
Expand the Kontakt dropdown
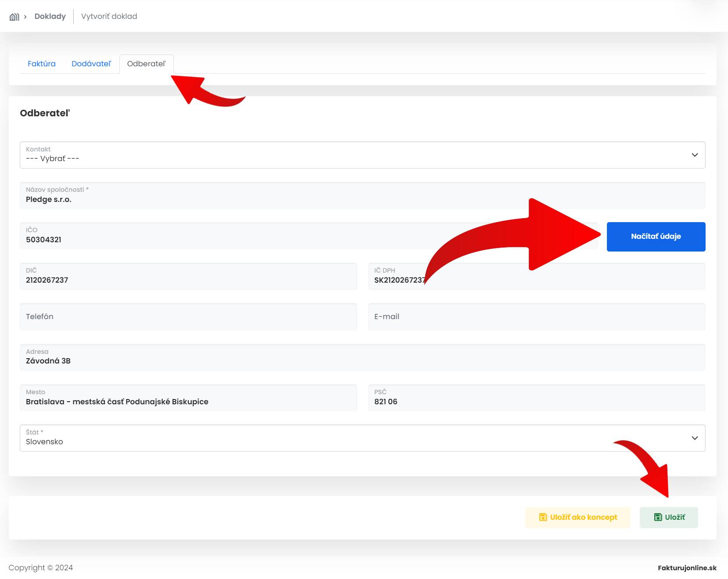[x=362, y=155]
